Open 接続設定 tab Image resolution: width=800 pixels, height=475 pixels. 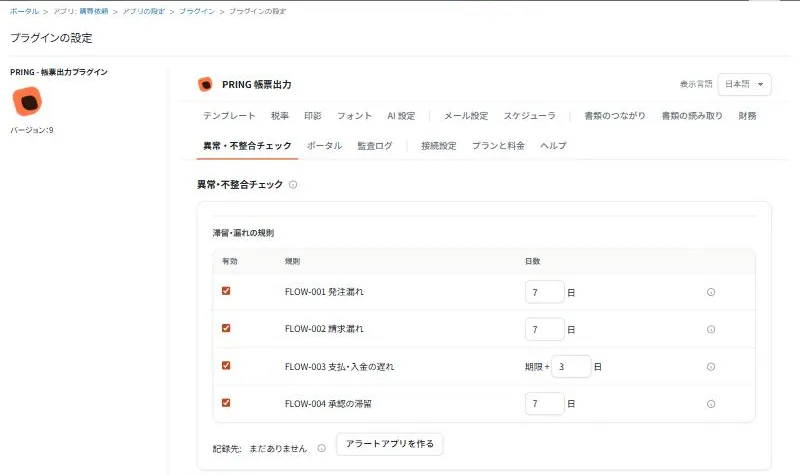pyautogui.click(x=439, y=146)
